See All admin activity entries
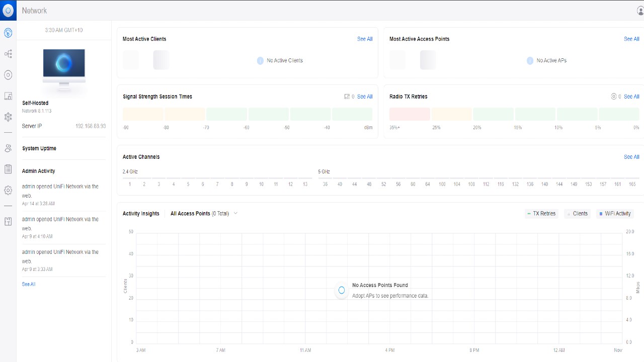Viewport: 644px width, 362px height. pyautogui.click(x=29, y=284)
